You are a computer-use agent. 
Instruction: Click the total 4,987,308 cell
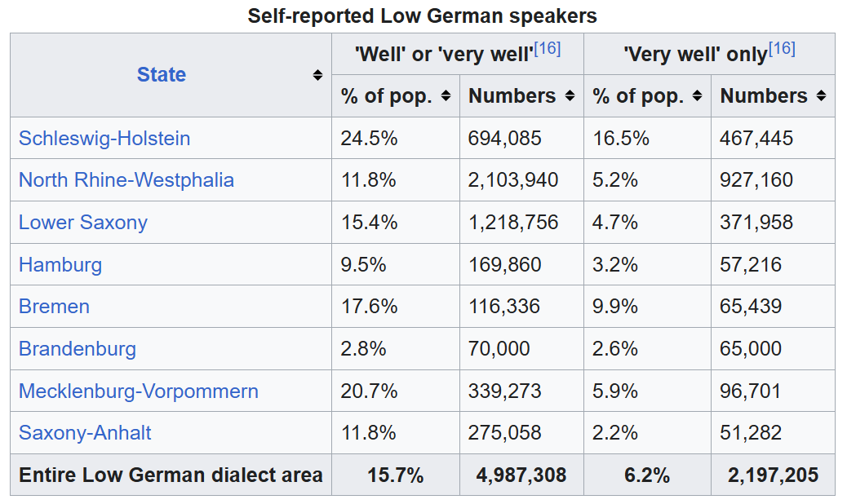pyautogui.click(x=517, y=475)
